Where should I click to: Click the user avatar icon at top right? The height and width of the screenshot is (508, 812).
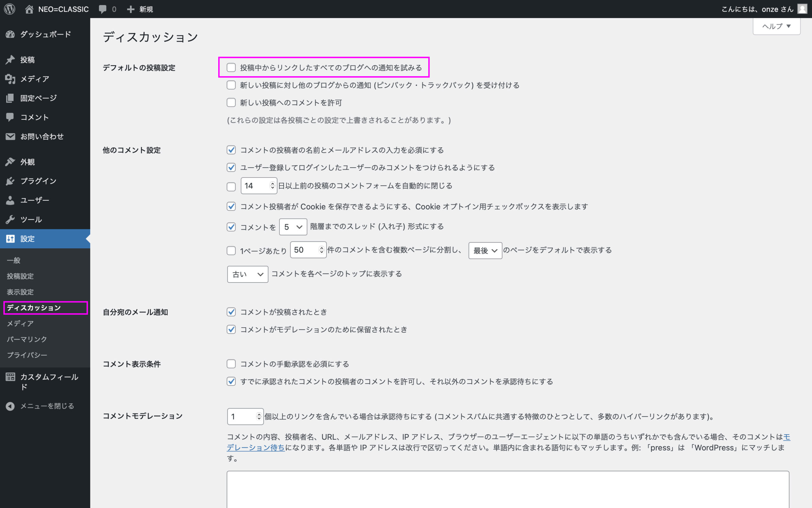802,9
